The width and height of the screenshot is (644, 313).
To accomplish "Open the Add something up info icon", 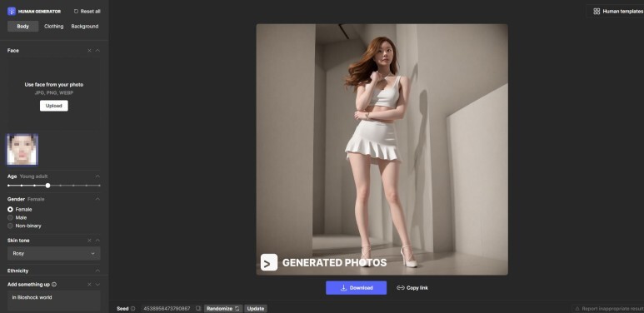I will 54,285.
